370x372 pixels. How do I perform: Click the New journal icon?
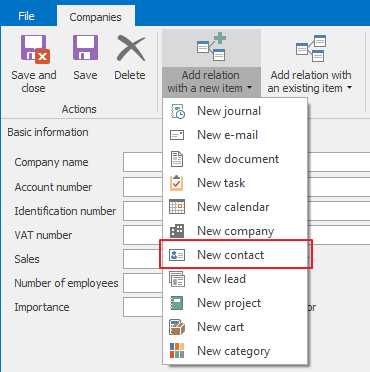pos(178,111)
